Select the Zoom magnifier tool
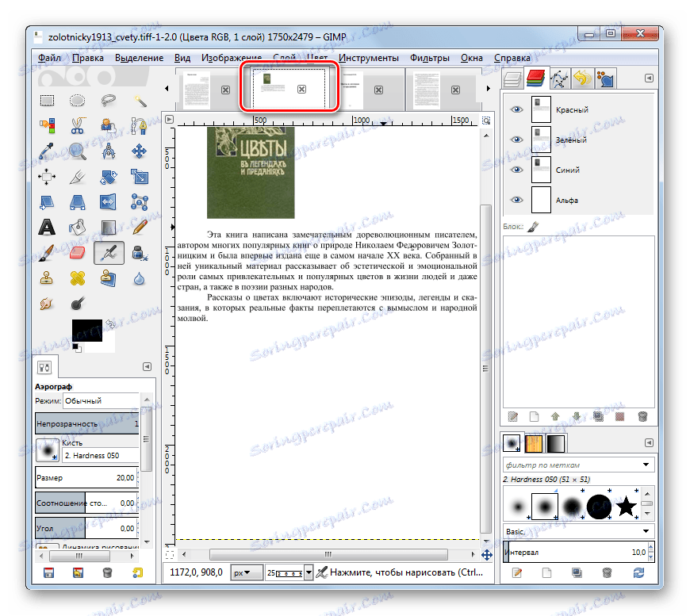 click(78, 151)
